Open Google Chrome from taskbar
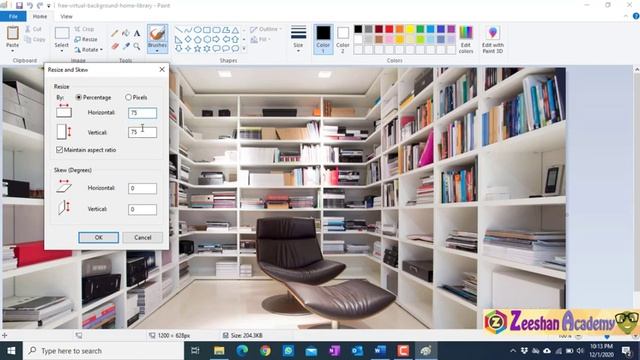Screen dimensions: 640x360 pos(265,351)
